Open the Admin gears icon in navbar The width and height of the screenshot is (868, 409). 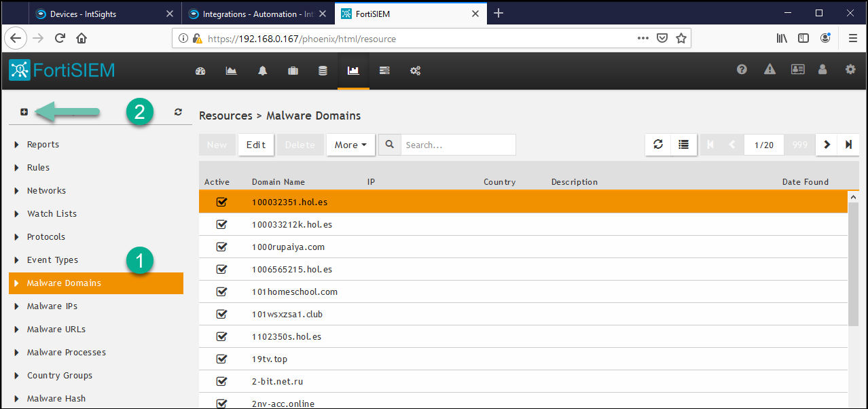coord(416,71)
